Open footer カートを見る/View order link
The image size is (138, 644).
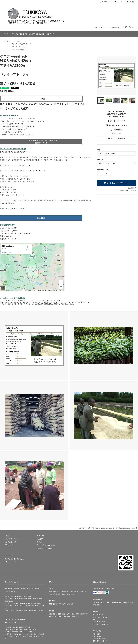46,545
